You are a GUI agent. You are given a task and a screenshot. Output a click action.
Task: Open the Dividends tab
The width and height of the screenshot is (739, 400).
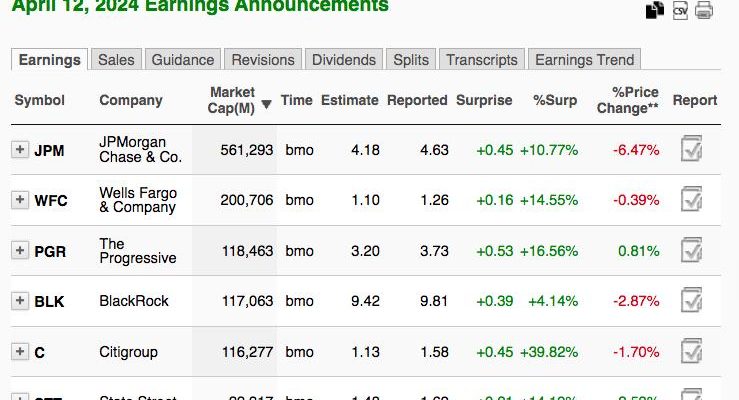(x=344, y=59)
